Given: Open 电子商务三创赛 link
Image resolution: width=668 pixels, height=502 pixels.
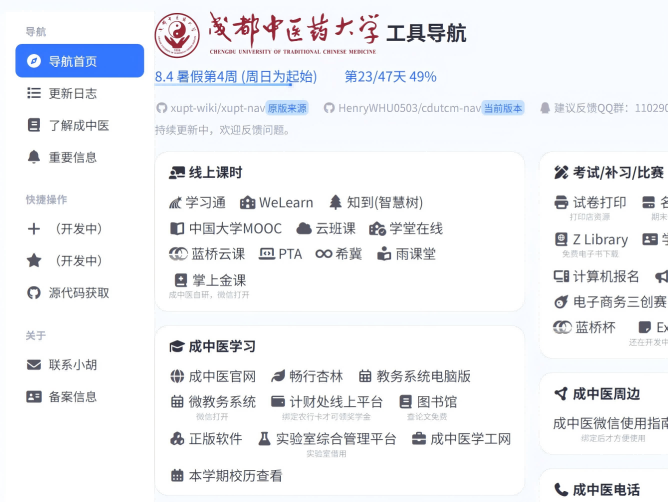Looking at the screenshot, I should 610,302.
